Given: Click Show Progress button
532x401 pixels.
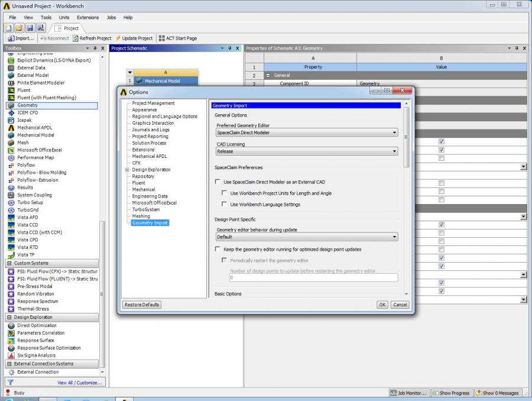Looking at the screenshot, I should coord(452,393).
